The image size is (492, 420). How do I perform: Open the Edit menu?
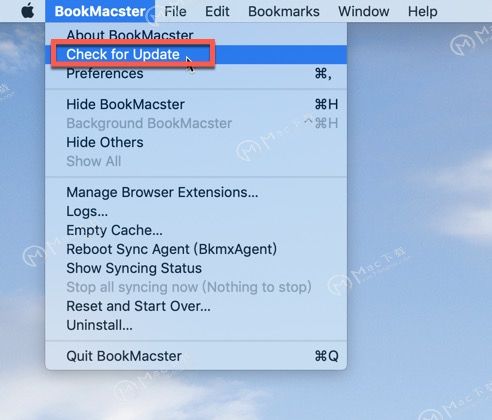coord(217,11)
